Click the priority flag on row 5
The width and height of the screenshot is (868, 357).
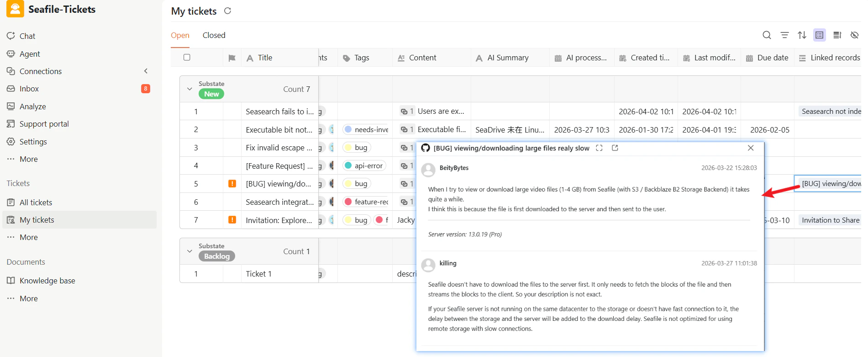(232, 184)
